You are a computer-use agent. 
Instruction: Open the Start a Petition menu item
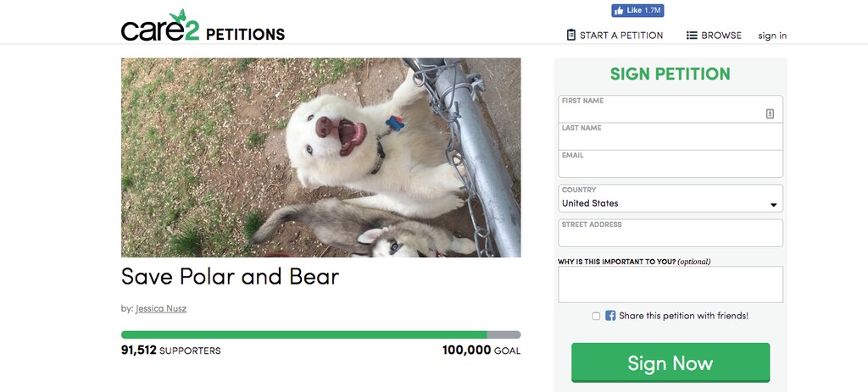pos(621,36)
